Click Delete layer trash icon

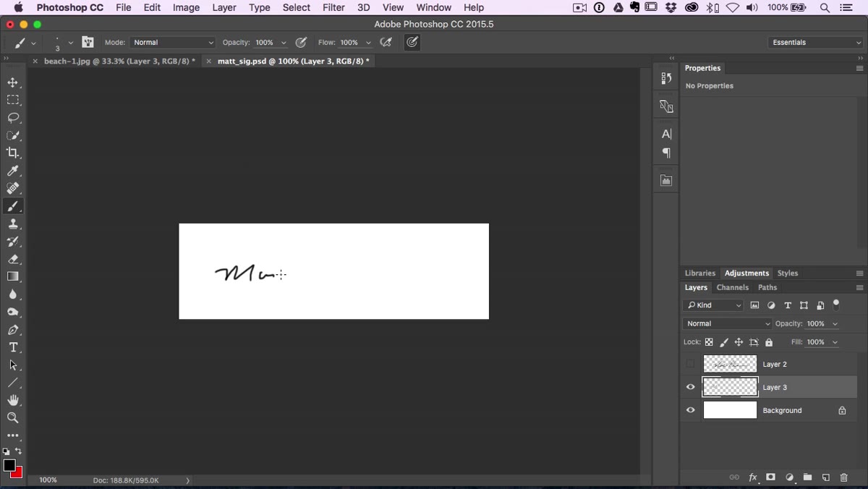tap(844, 477)
